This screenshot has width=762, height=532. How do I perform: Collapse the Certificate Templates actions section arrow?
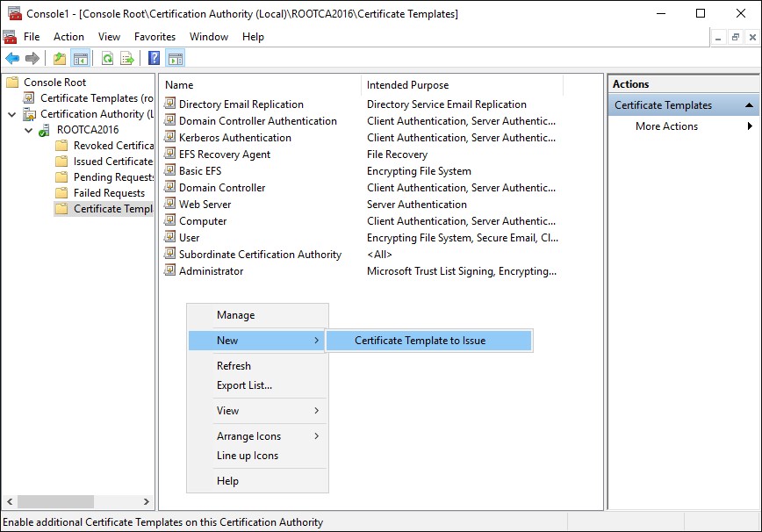(x=749, y=105)
